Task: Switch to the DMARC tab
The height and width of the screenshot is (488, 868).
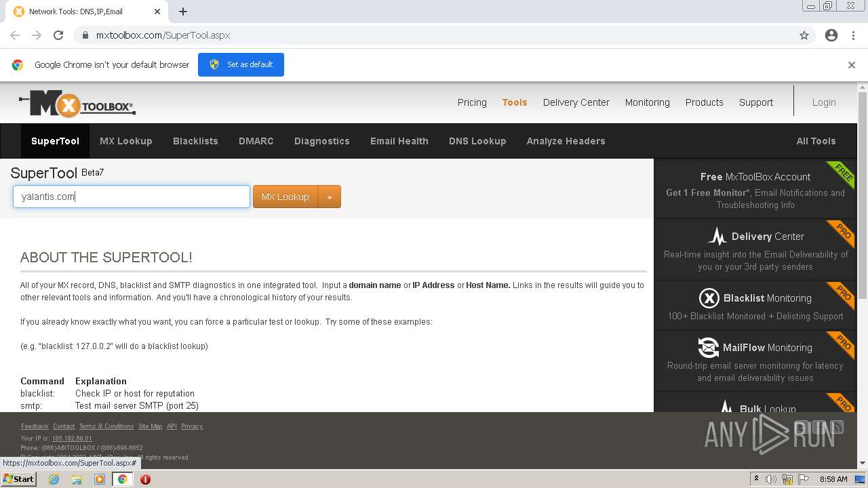Action: pos(256,141)
